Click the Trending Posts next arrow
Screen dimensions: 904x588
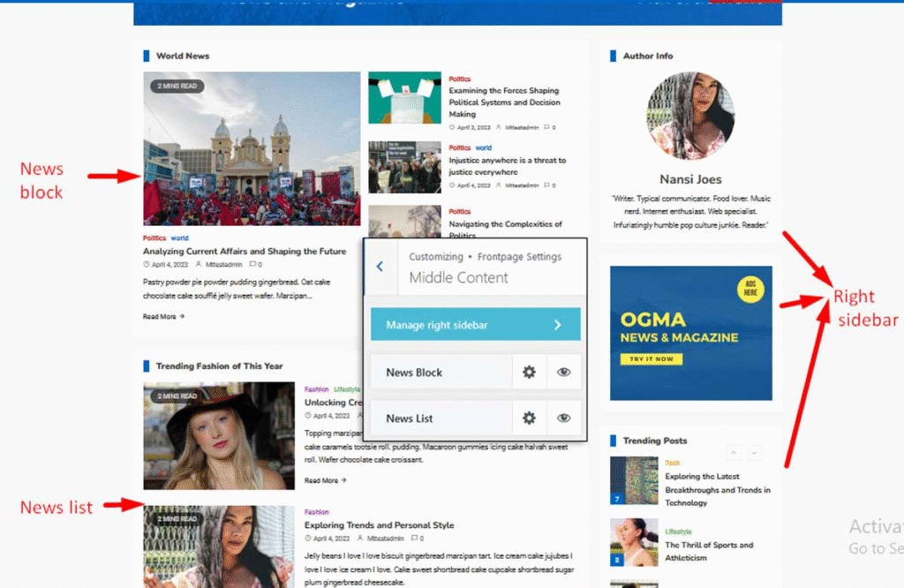point(754,453)
